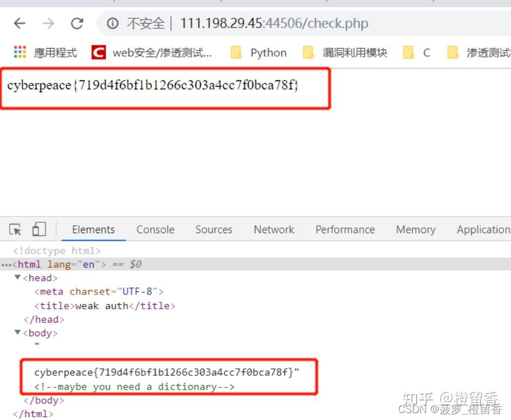Click the page reload icon

tap(77, 23)
